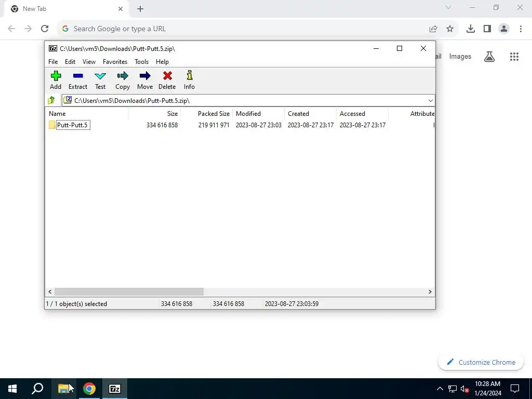The image size is (532, 399).
Task: Click the share page icon in Chrome
Action: [433, 29]
